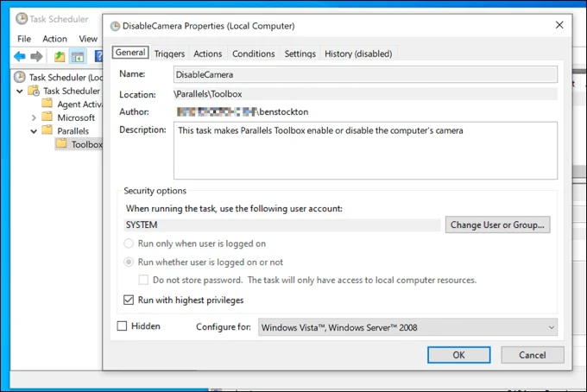
Task: Select the Parallels tree folder label
Action: [73, 131]
